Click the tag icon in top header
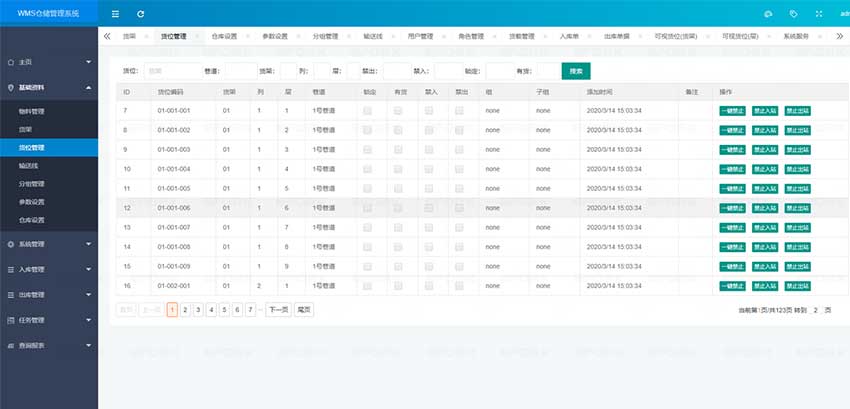 coord(793,14)
